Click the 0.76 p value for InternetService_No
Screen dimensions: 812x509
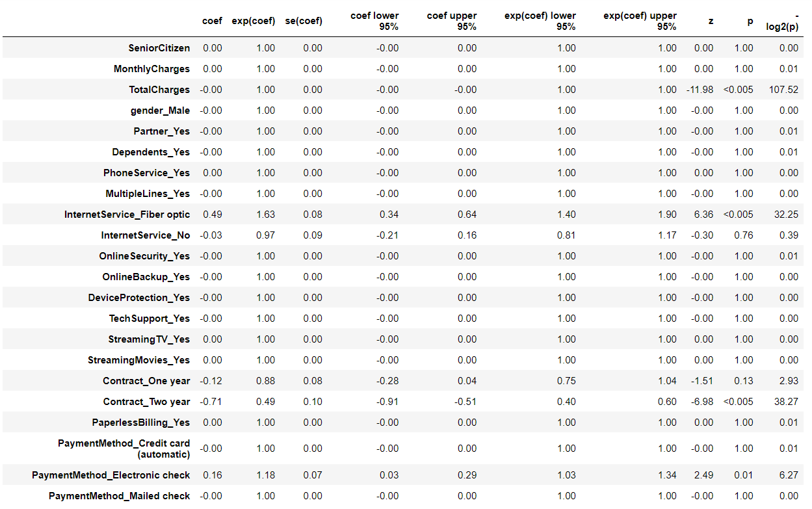744,235
